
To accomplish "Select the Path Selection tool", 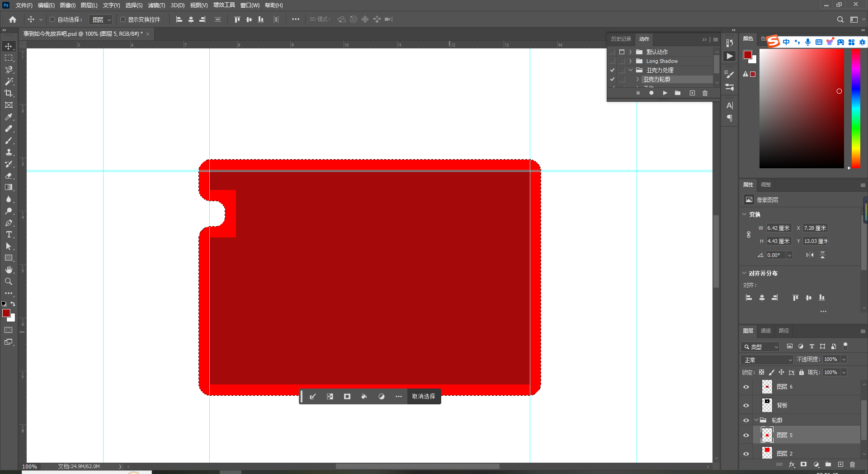I will tap(9, 246).
